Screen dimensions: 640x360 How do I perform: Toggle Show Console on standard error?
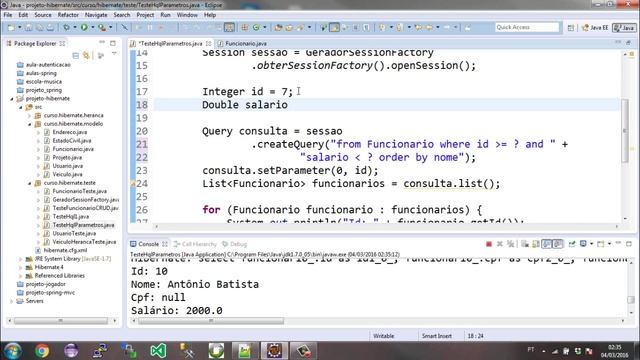coord(558,244)
